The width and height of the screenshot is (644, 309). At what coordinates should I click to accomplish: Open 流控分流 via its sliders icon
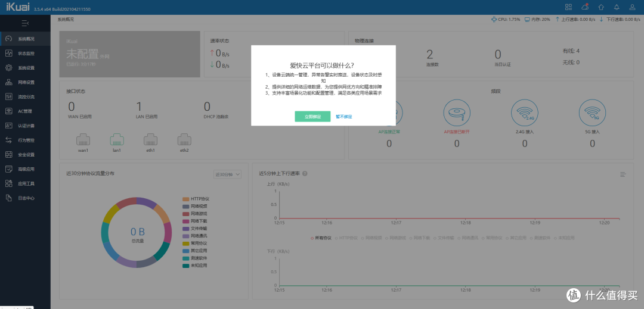point(8,96)
